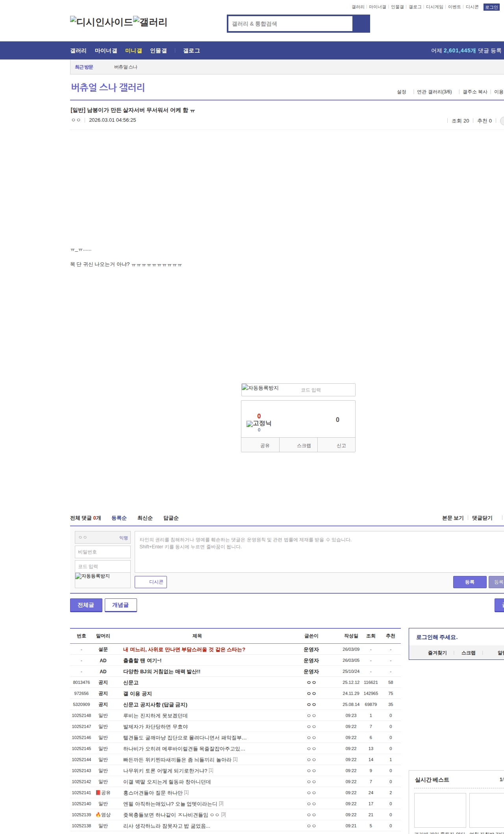Click post number 10252144
The height and width of the screenshot is (834, 504).
click(x=82, y=760)
